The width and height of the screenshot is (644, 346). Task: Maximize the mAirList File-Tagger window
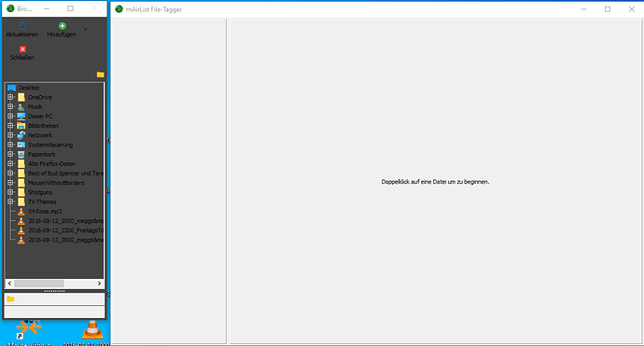(x=608, y=9)
